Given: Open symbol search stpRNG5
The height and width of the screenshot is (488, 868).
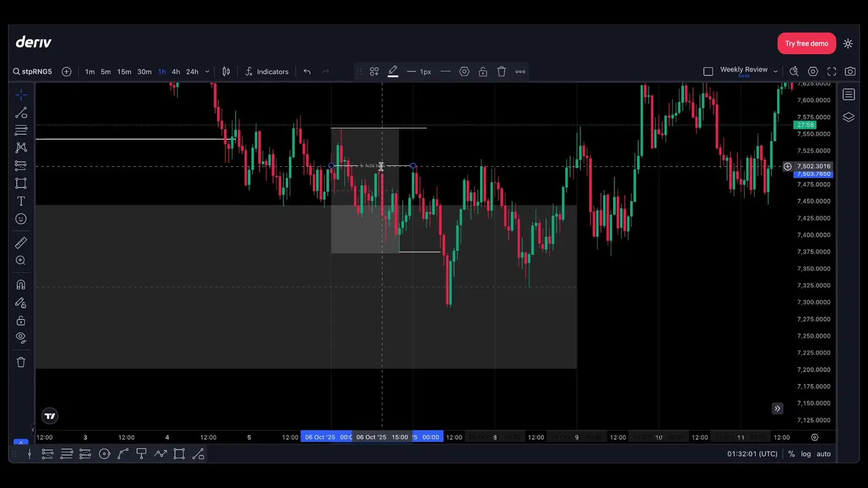Looking at the screenshot, I should coord(32,72).
